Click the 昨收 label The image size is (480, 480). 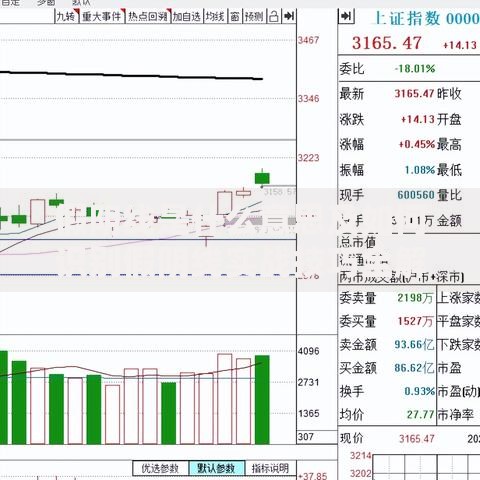click(x=449, y=94)
